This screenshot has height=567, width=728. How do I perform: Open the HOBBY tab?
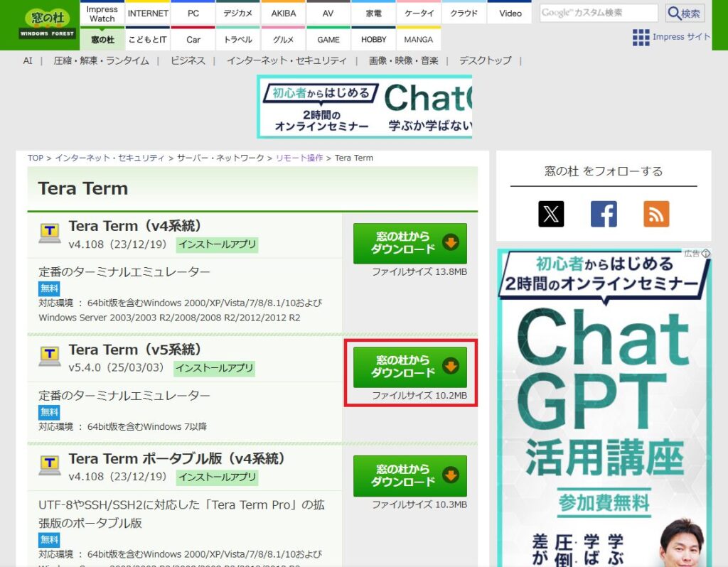click(373, 39)
